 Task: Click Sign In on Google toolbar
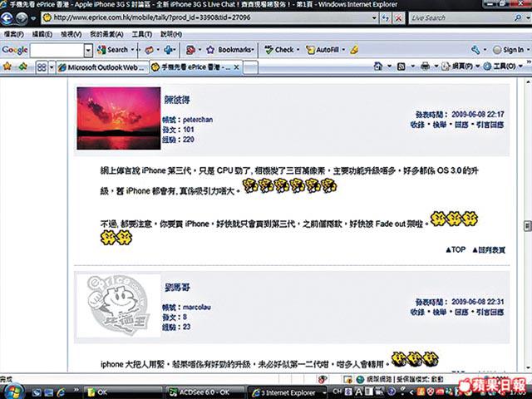pos(508,50)
